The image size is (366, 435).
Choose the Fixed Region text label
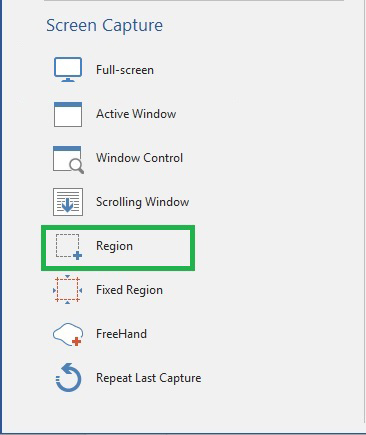(129, 290)
